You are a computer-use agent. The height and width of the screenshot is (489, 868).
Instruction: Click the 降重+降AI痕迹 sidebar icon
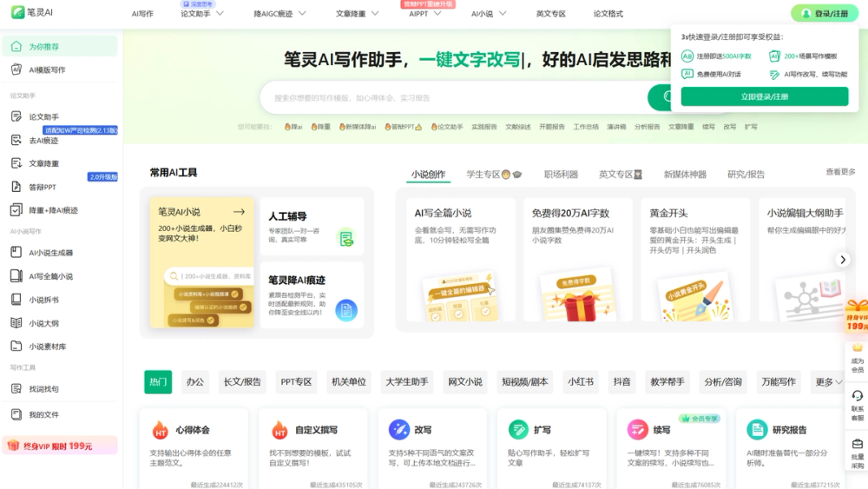click(16, 210)
